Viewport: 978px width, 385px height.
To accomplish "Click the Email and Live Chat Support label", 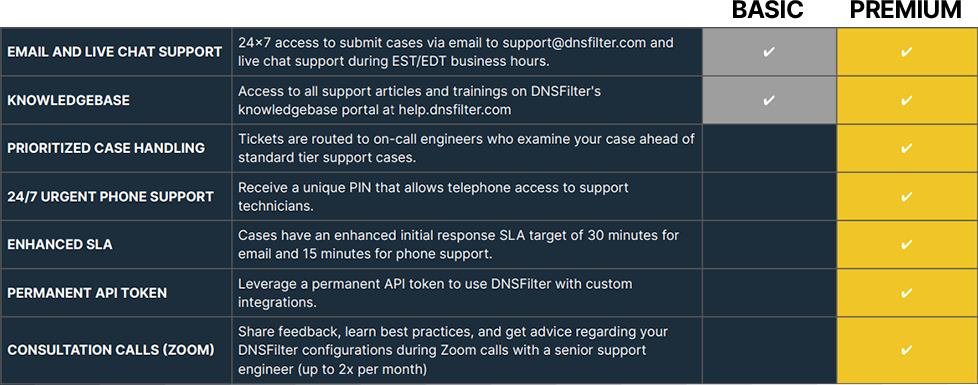I will point(115,52).
